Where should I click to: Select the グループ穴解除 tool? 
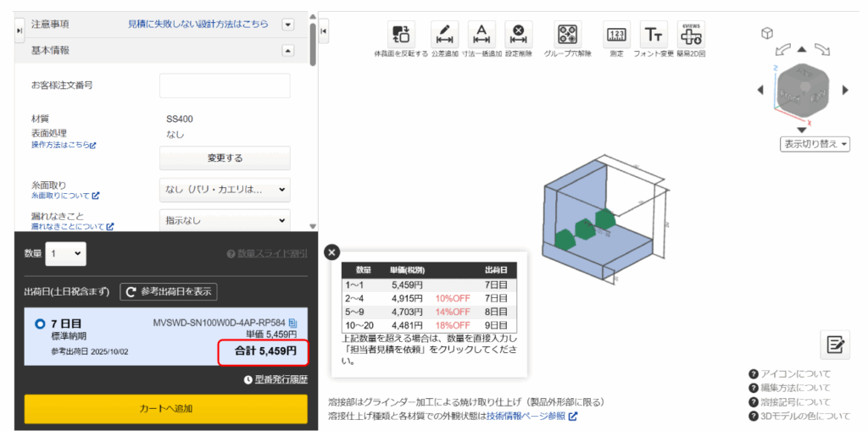point(568,35)
